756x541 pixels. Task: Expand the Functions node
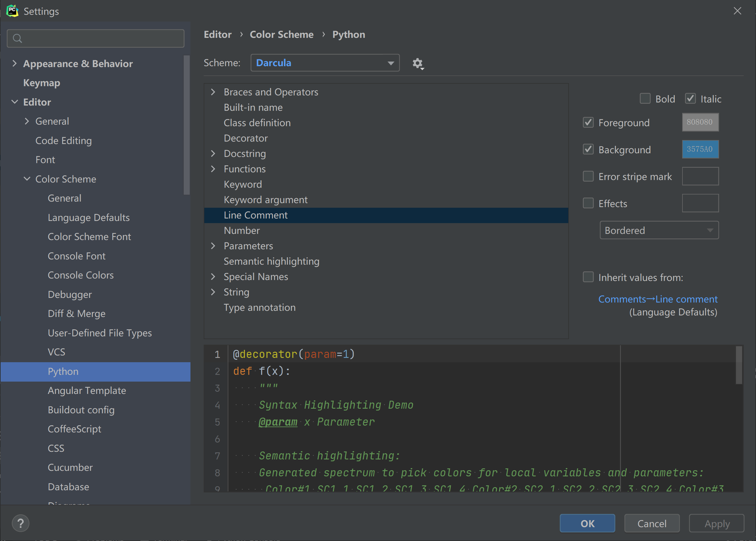tap(213, 169)
